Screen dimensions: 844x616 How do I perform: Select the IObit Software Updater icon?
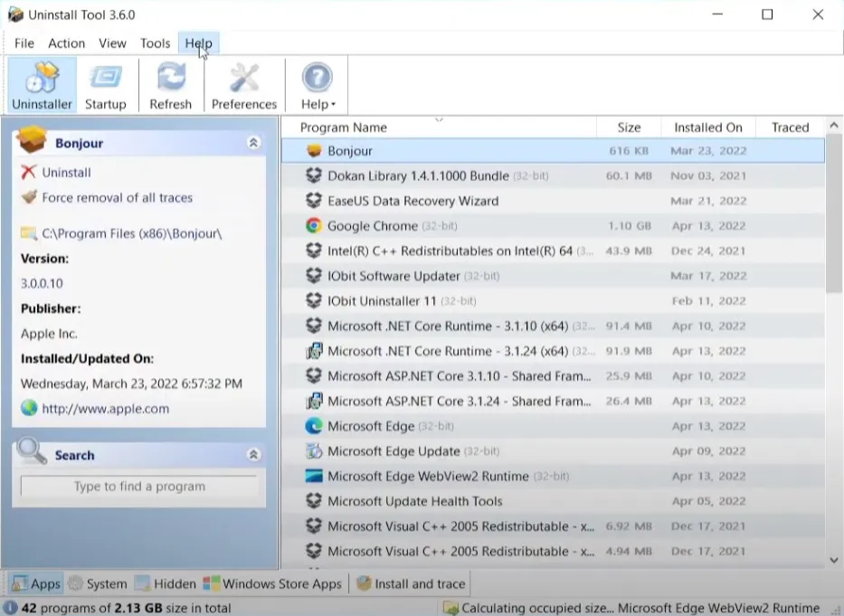[314, 276]
